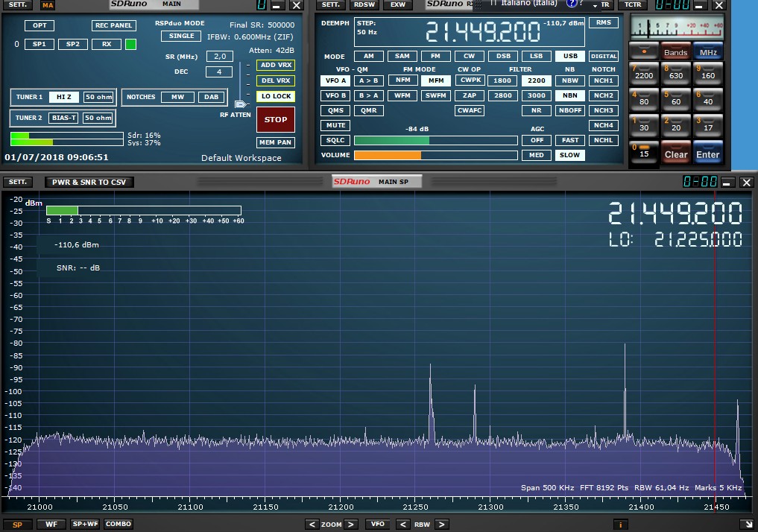Select the 20 meter band key
The height and width of the screenshot is (532, 758).
676,126
